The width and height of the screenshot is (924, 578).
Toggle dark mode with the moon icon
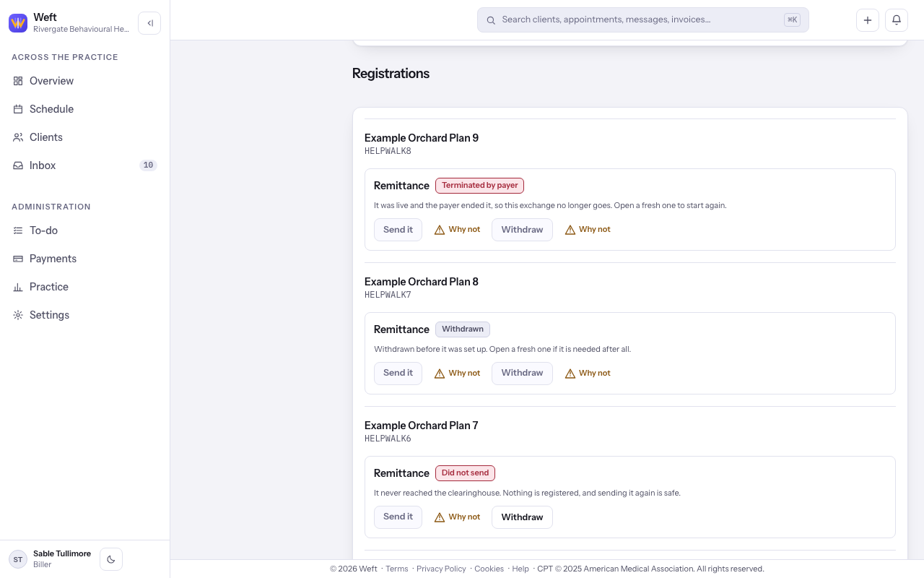pyautogui.click(x=111, y=559)
